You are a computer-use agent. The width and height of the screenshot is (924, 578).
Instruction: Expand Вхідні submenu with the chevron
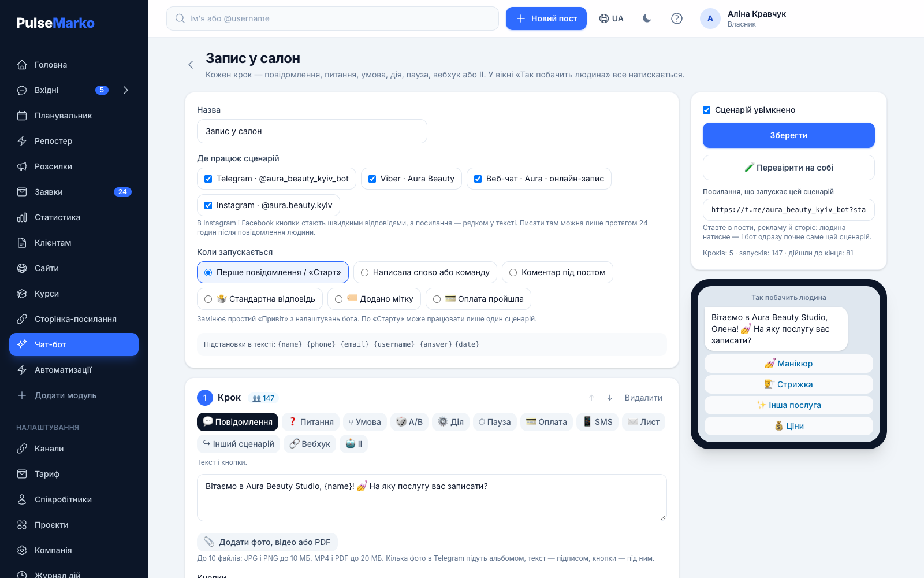click(126, 90)
